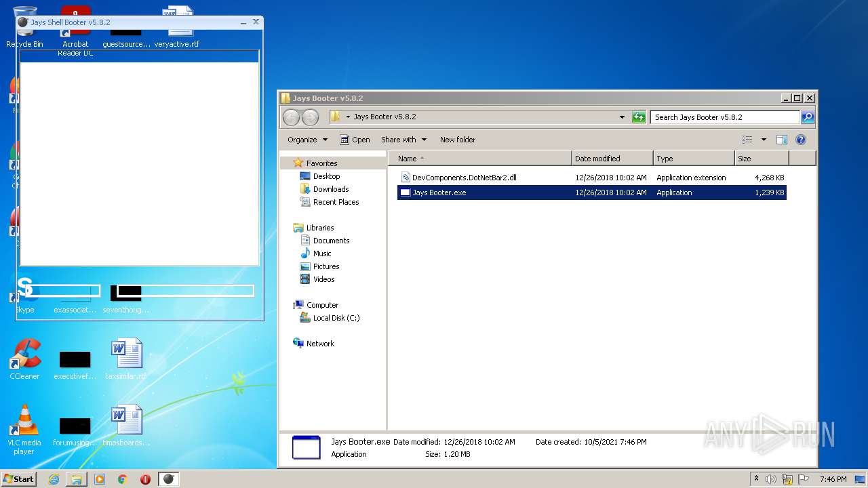This screenshot has width=868, height=488.
Task: Open Documents library in navigation pane
Action: tap(331, 241)
